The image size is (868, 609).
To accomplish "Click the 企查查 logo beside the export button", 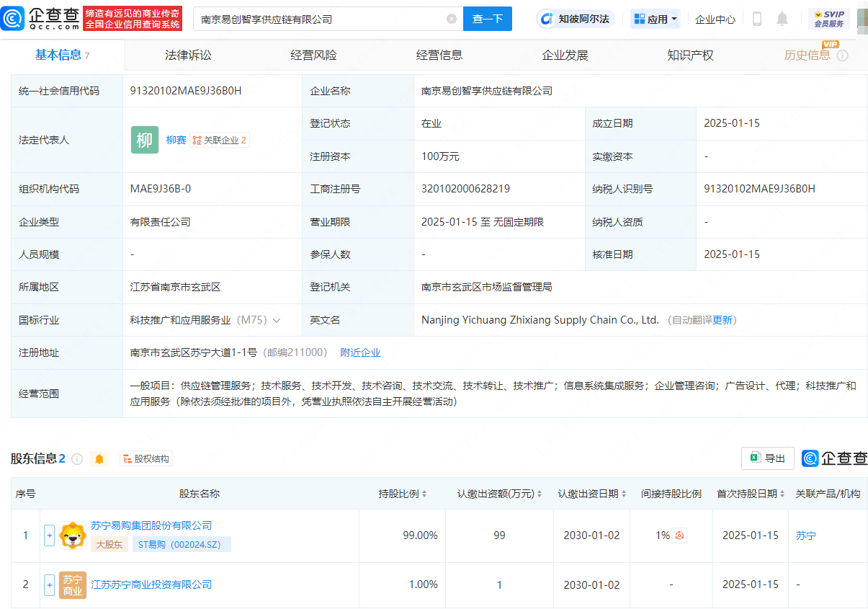I will (835, 458).
